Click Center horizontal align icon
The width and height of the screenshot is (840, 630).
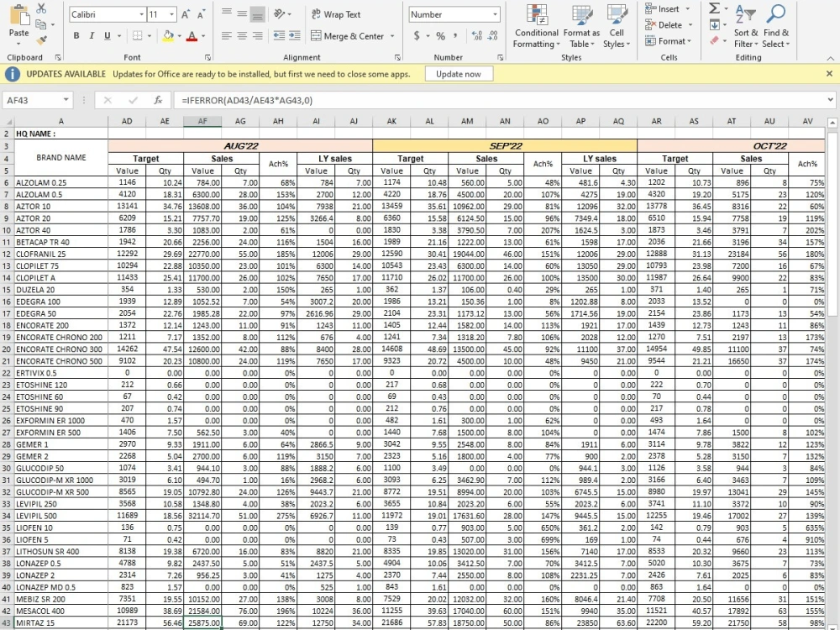[x=242, y=36]
